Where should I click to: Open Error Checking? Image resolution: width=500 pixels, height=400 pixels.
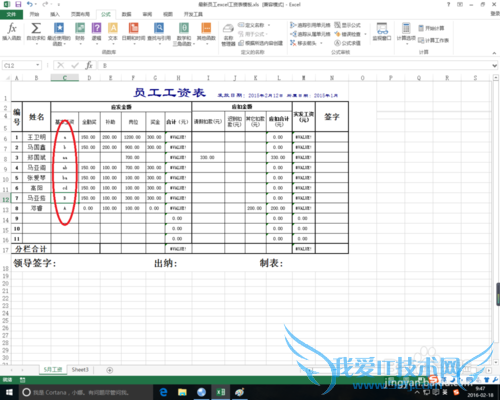point(349,34)
